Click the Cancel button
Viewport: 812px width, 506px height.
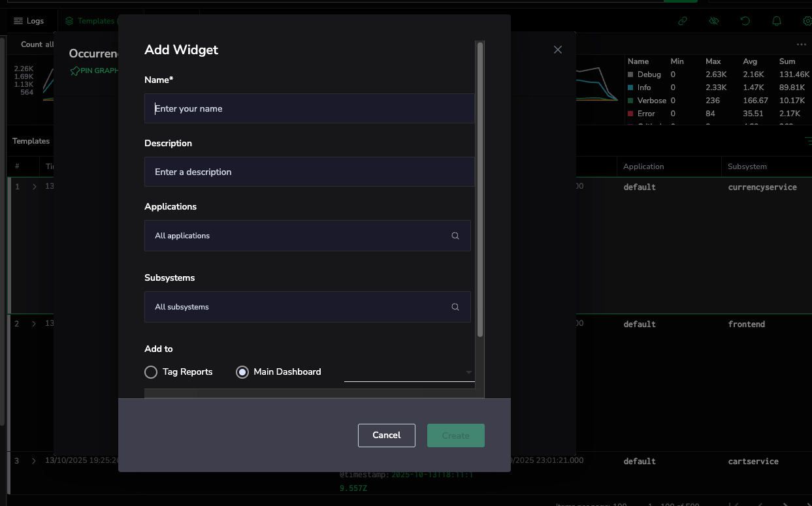click(386, 435)
